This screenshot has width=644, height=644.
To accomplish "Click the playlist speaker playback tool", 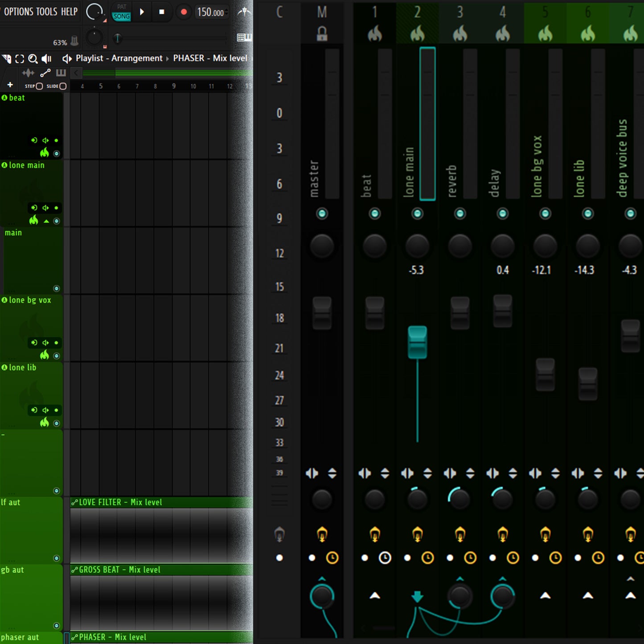I will tap(47, 59).
